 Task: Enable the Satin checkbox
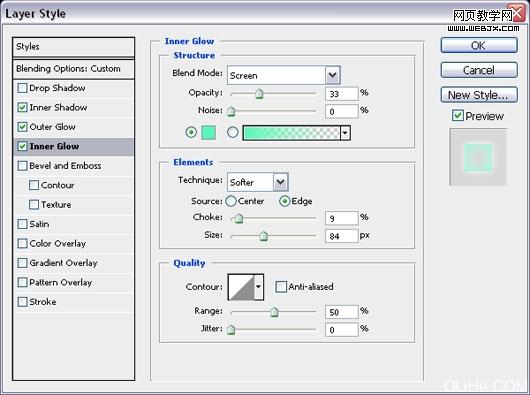pos(22,224)
